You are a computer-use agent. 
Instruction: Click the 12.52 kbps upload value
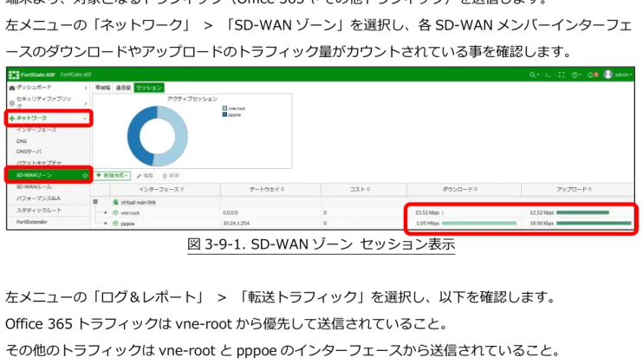point(542,212)
